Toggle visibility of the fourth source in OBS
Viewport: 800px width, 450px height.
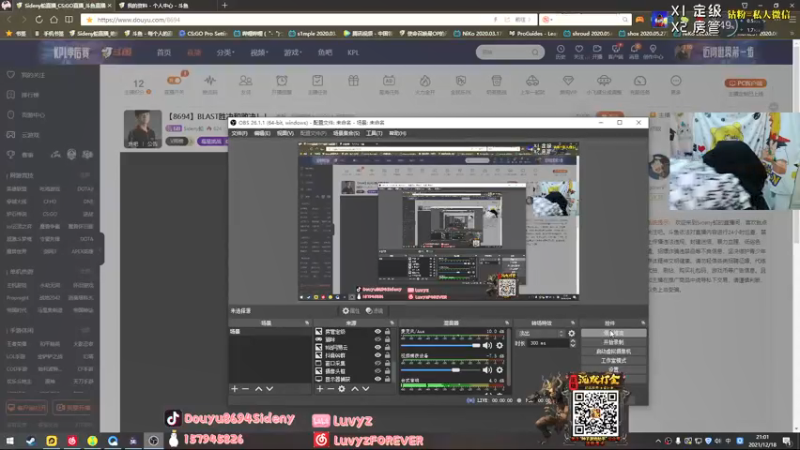point(378,355)
